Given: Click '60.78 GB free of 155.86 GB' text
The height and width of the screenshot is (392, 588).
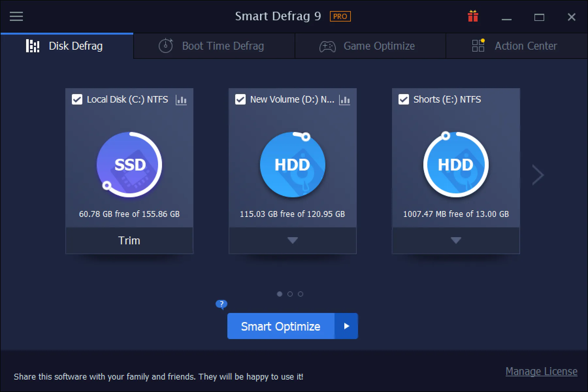Looking at the screenshot, I should (x=129, y=214).
